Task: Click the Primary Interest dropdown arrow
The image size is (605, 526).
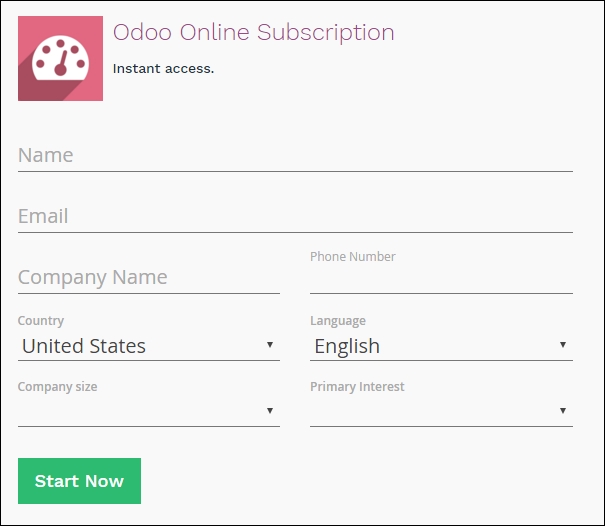Action: point(563,411)
